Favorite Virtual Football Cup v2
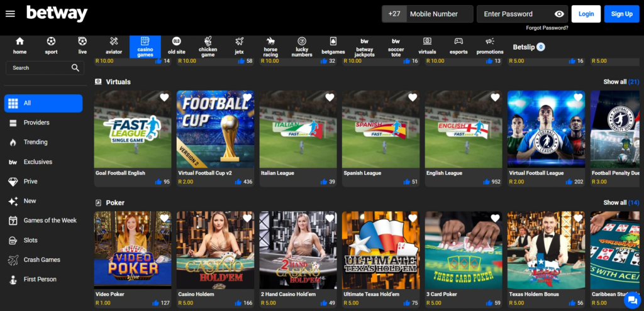644x311 pixels. pyautogui.click(x=247, y=97)
